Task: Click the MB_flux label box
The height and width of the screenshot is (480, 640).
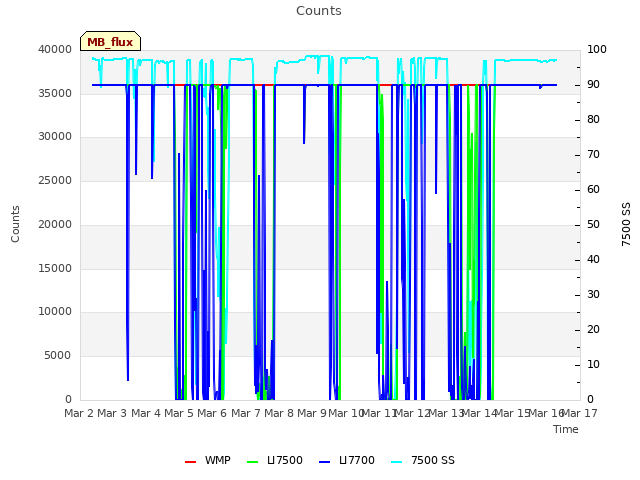Action: coord(110,41)
